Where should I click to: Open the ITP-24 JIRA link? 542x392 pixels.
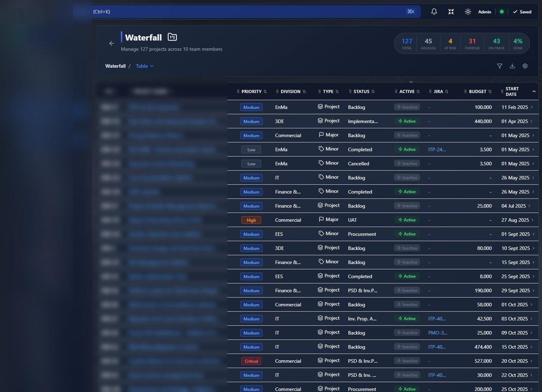[x=437, y=149]
